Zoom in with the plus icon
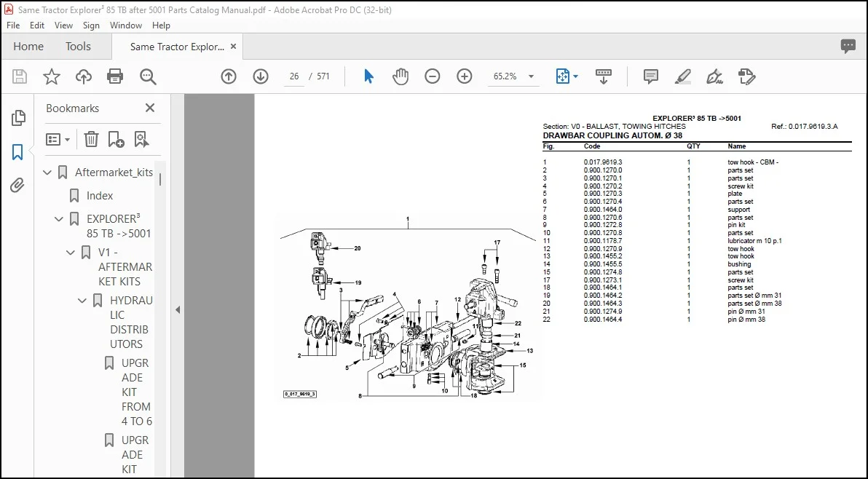This screenshot has width=868, height=479. [x=465, y=76]
